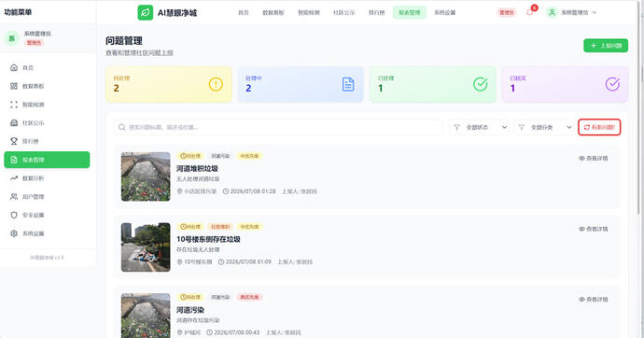Screen dimensions: 644x338
Task: Click the green checkmark icon on 已处理 card
Action: [480, 84]
